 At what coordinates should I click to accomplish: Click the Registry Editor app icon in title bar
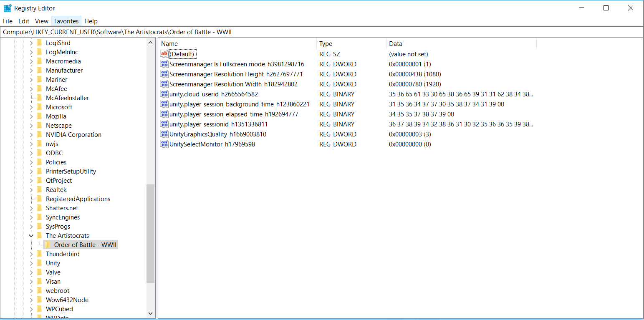coord(8,8)
